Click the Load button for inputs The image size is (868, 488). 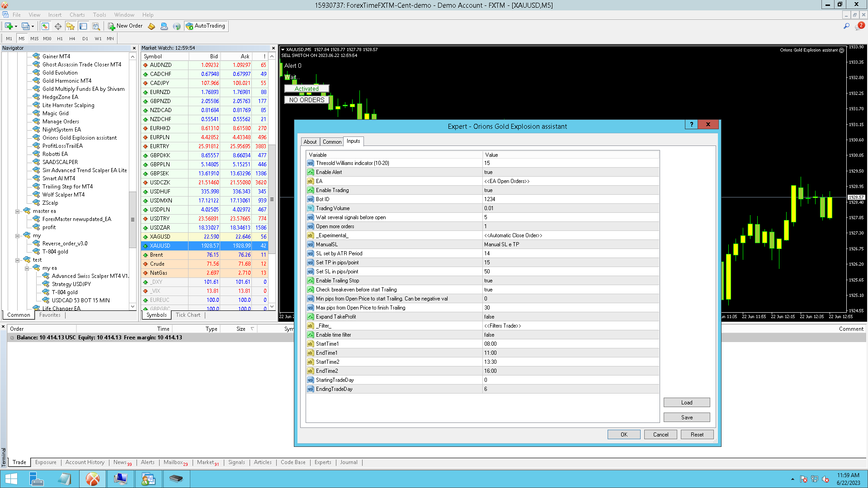click(x=686, y=403)
